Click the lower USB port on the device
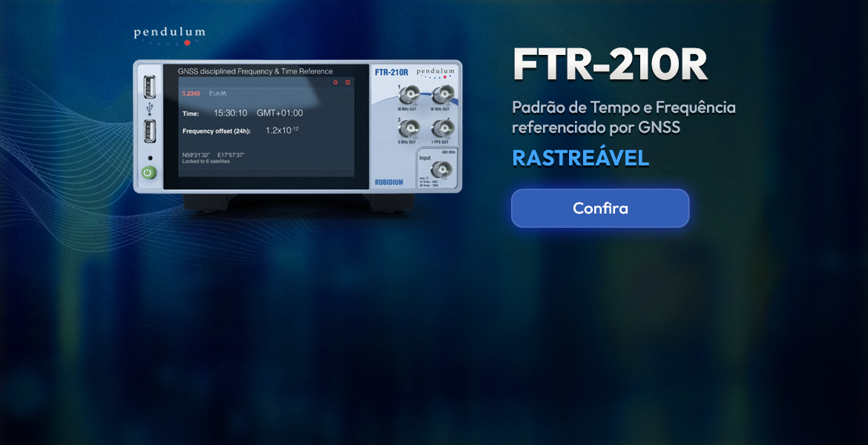This screenshot has height=445, width=868. [149, 133]
